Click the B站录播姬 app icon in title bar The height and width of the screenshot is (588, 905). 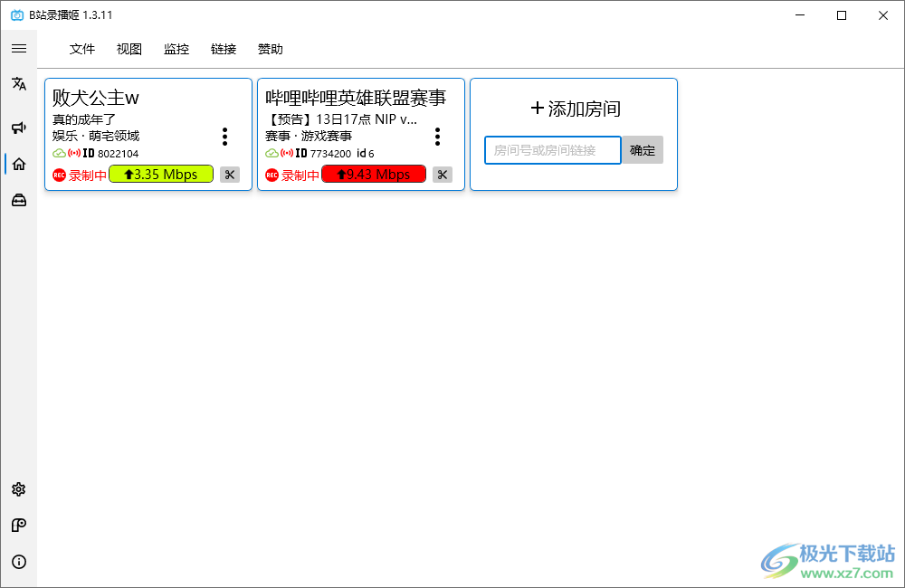(17, 15)
